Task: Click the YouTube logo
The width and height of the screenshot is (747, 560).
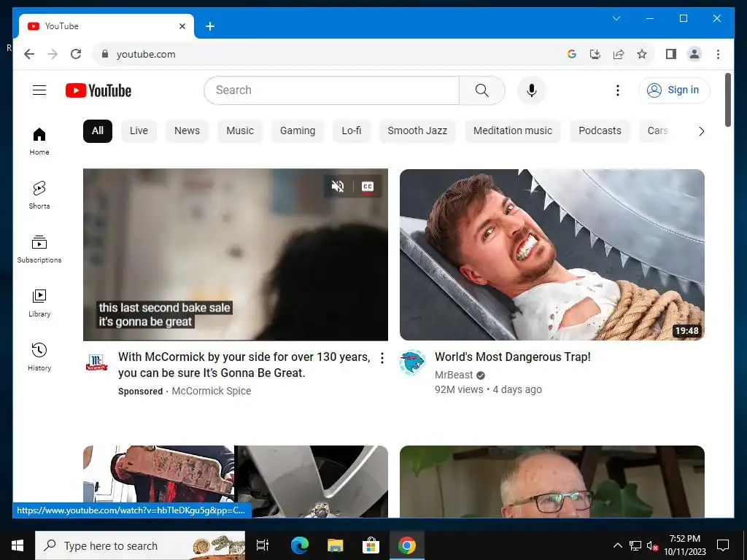Action: pos(98,90)
